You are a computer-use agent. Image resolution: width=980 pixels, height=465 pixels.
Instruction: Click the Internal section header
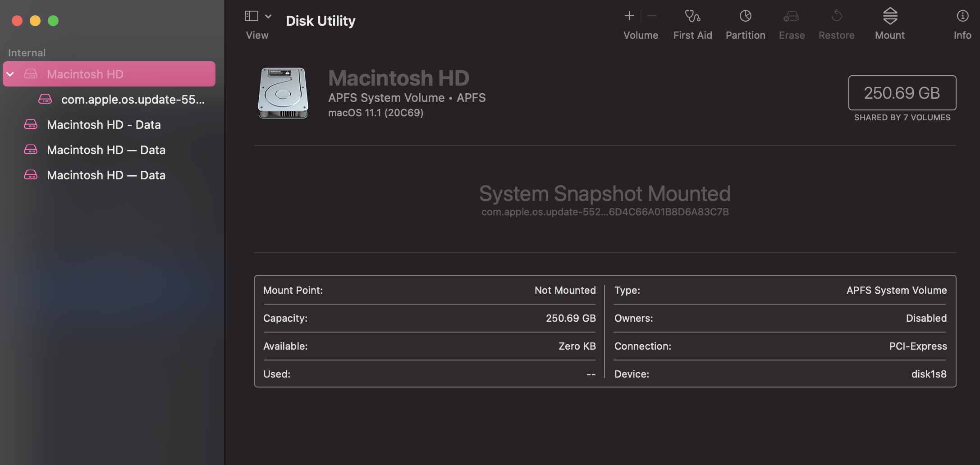coord(26,52)
